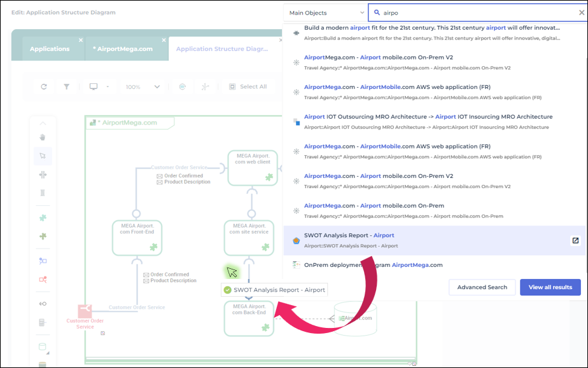Select the arrow pointer tool
Viewport: 588px width, 368px height.
point(43,156)
